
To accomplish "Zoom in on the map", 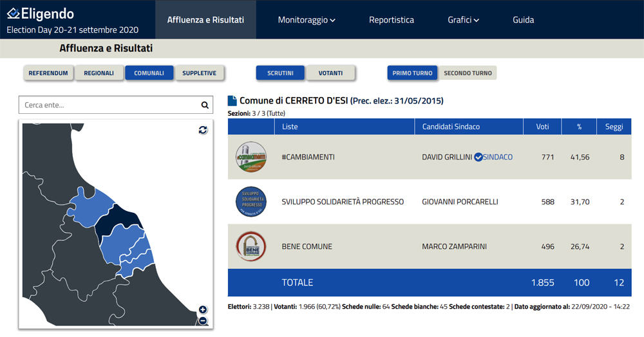I will coord(203,310).
